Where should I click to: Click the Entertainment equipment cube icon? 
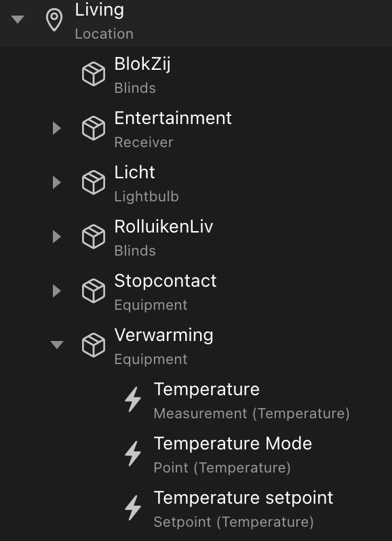94,128
